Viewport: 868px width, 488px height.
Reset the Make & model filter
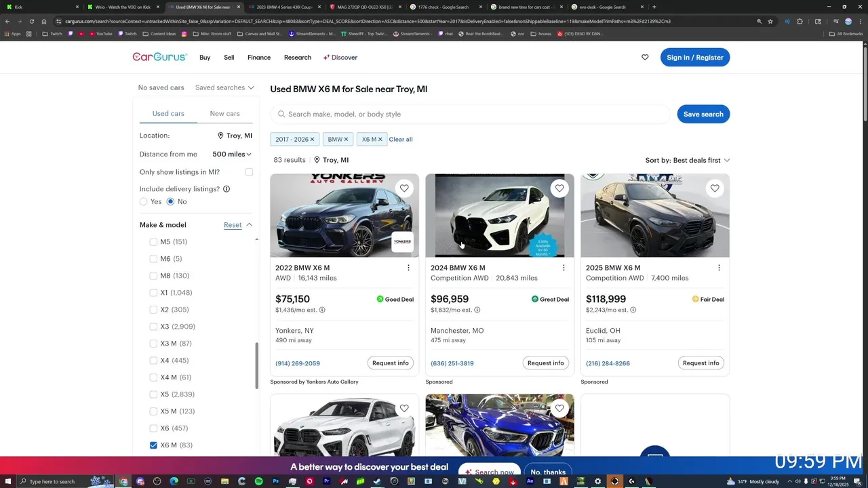[x=233, y=225]
